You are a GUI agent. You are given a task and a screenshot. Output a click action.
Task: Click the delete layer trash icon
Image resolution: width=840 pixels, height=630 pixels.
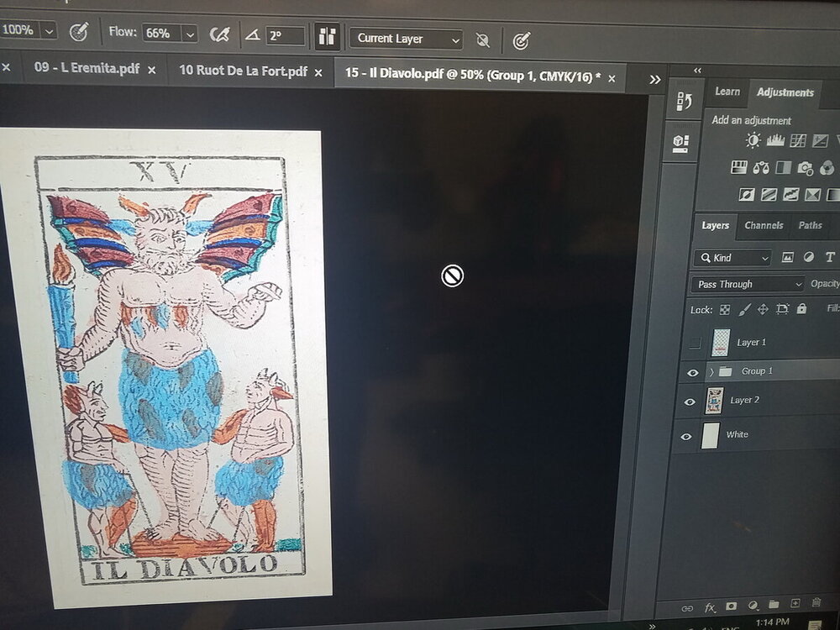816,603
